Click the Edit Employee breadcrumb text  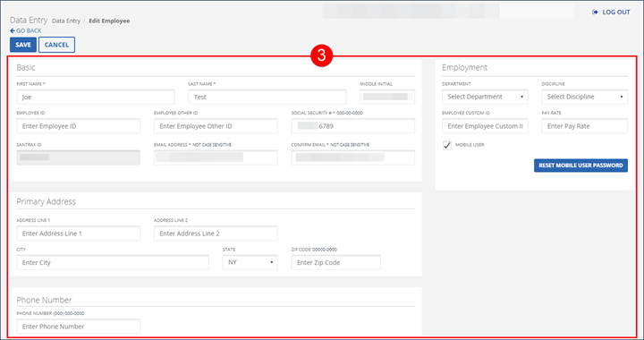tap(109, 21)
